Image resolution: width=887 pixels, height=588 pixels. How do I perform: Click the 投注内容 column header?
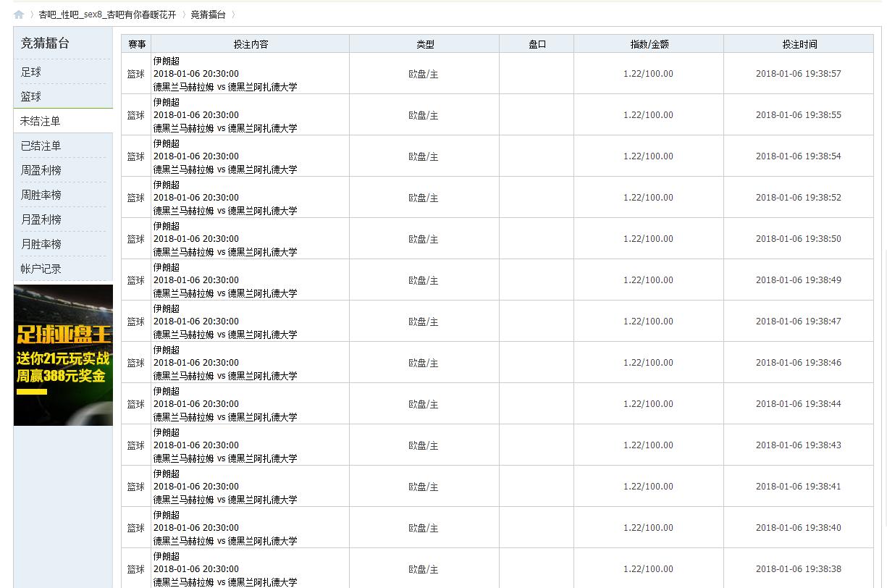tap(251, 44)
